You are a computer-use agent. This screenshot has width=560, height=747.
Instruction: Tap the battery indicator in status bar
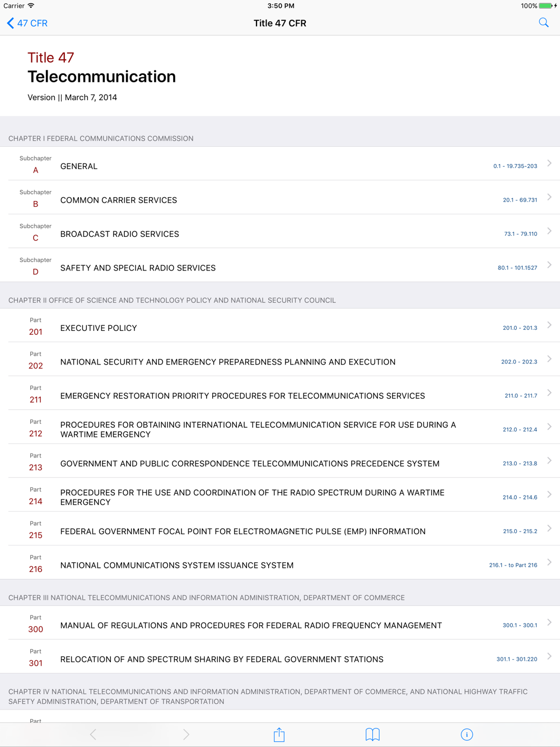point(546,6)
